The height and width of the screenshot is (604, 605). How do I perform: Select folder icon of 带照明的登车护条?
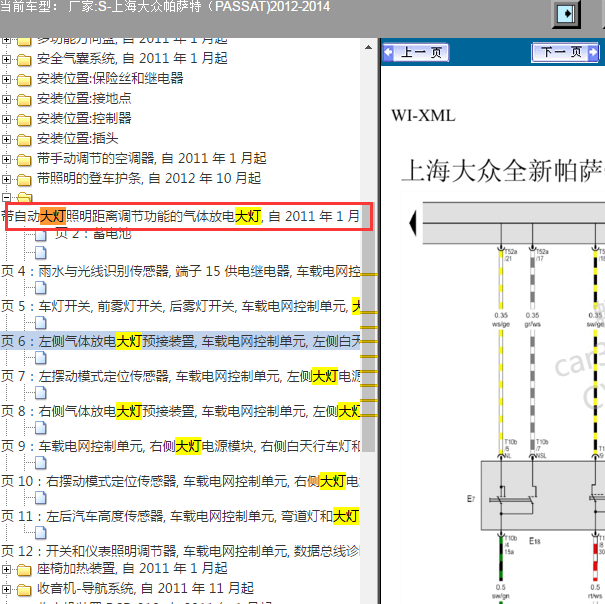coord(24,179)
